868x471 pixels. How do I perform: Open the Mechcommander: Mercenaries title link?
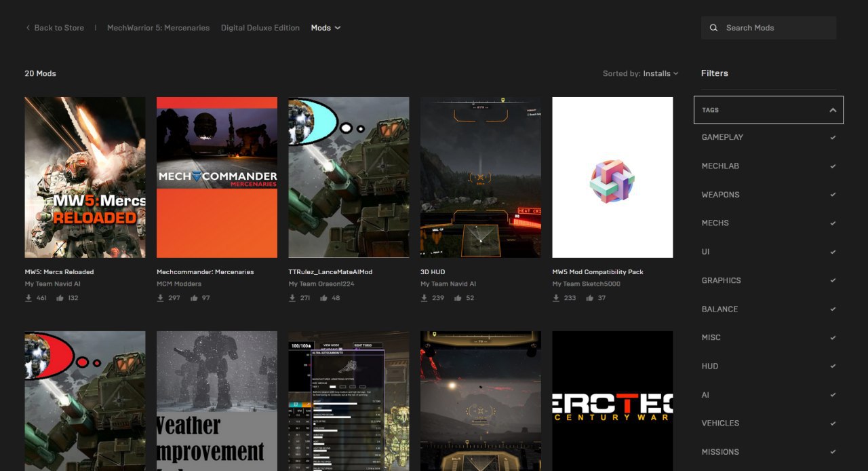tap(205, 271)
